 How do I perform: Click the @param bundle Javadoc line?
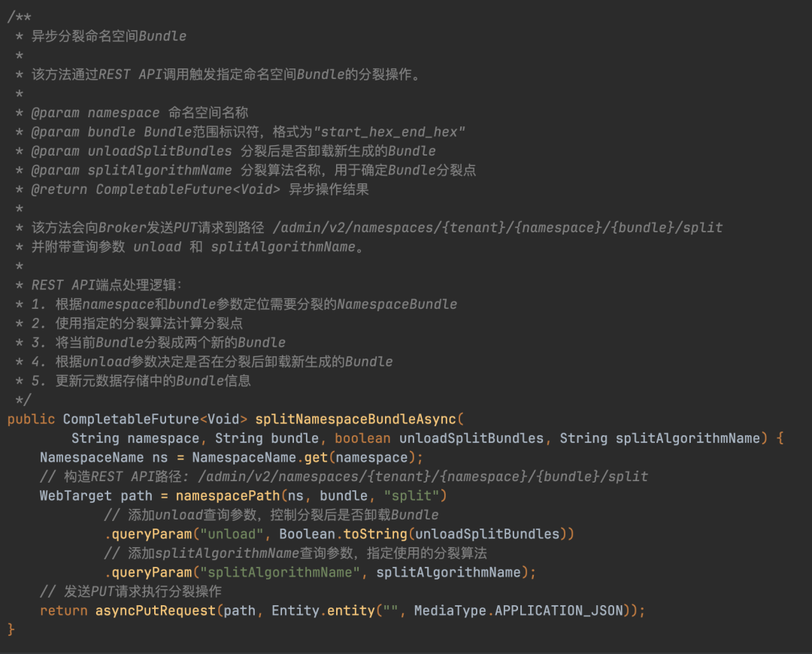pyautogui.click(x=247, y=132)
